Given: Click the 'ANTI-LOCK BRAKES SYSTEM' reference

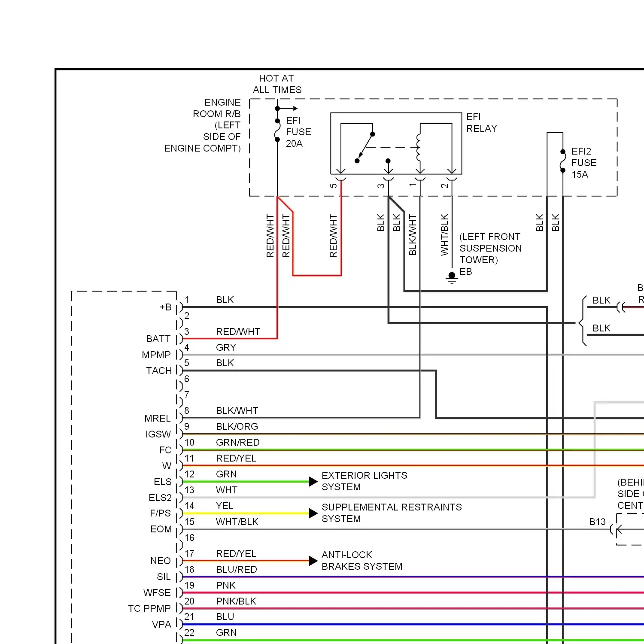Looking at the screenshot, I should (x=362, y=561).
